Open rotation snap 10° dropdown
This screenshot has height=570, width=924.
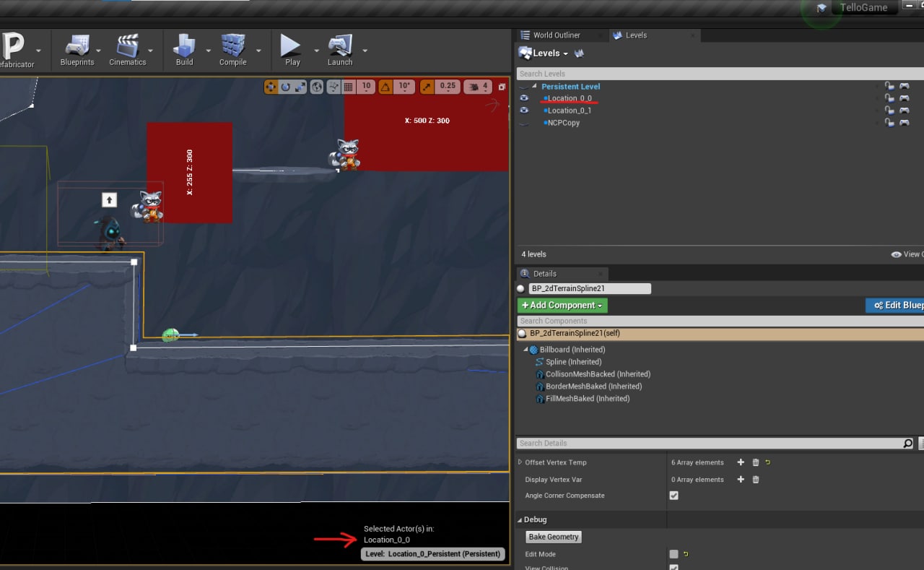pos(404,87)
